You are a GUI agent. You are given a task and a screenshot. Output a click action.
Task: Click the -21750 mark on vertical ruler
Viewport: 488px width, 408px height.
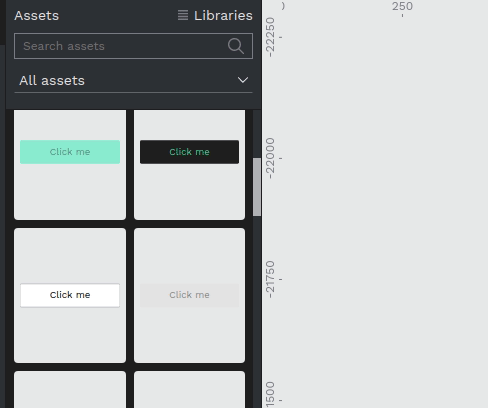[270, 279]
